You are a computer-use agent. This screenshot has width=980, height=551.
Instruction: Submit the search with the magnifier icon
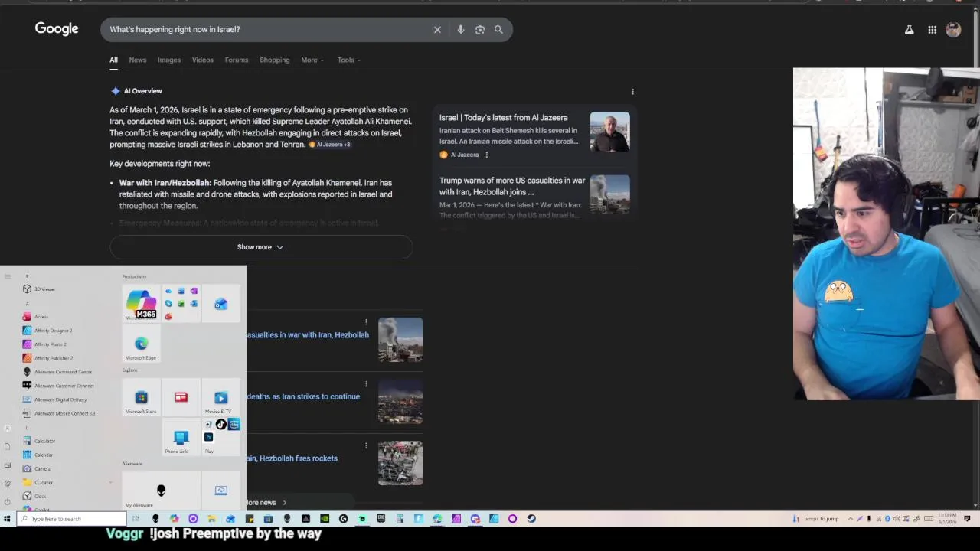click(498, 30)
